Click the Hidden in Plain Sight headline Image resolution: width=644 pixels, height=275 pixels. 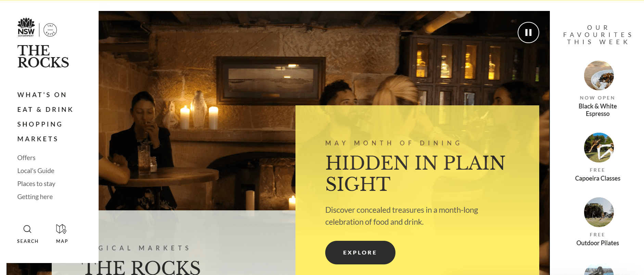tap(415, 173)
